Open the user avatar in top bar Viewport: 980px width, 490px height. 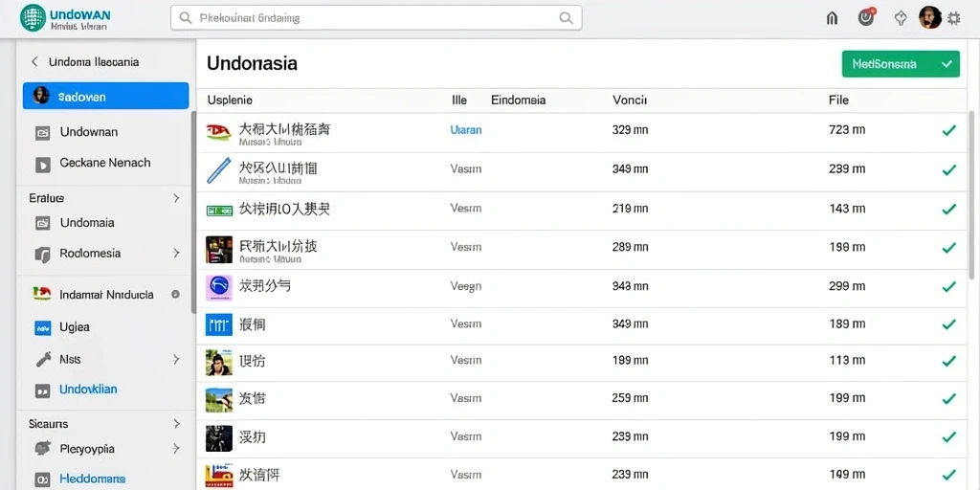click(x=930, y=17)
